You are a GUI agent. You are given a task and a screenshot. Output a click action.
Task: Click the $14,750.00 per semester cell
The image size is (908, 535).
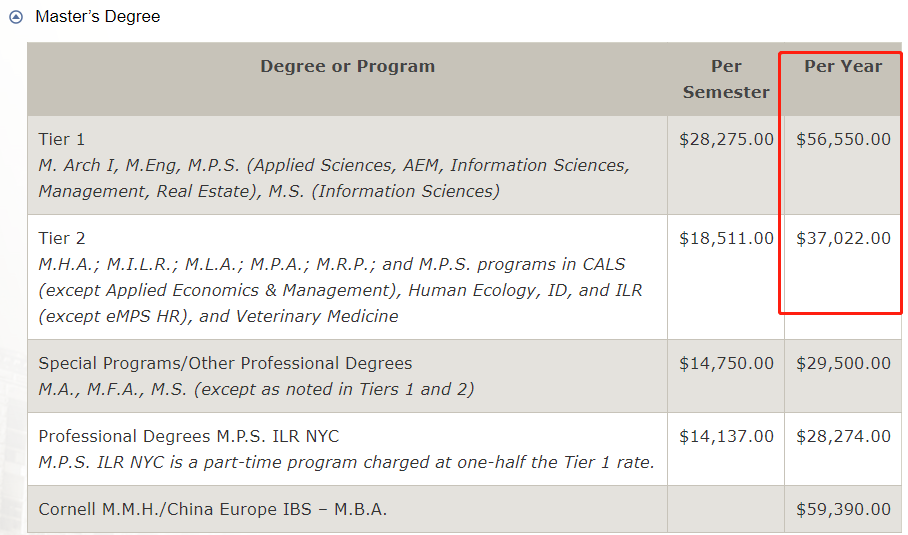coord(726,363)
